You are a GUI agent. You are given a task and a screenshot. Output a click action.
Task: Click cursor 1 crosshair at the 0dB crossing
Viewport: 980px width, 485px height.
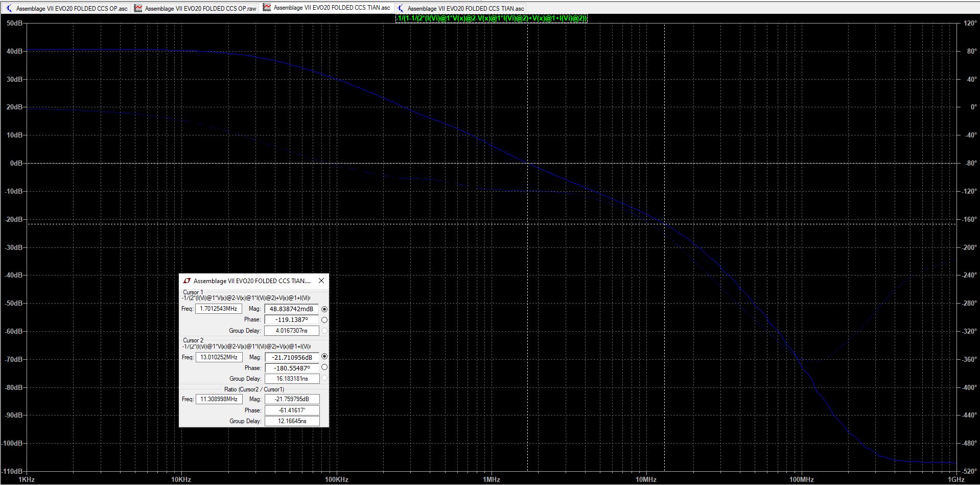[528, 163]
